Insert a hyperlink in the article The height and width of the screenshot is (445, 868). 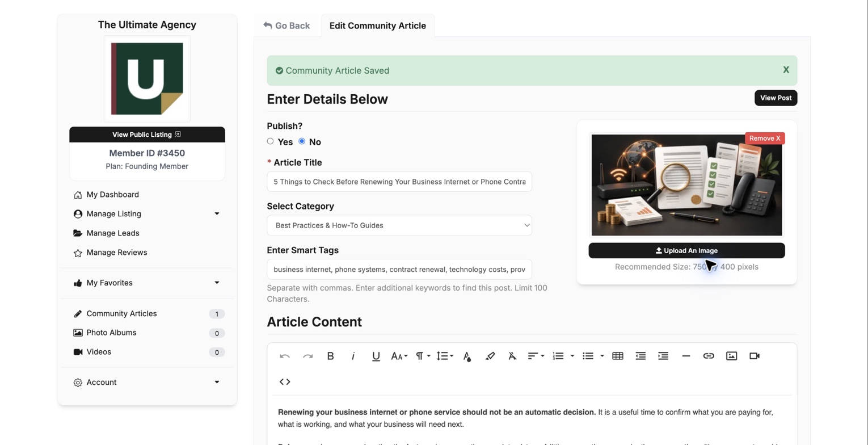click(709, 356)
